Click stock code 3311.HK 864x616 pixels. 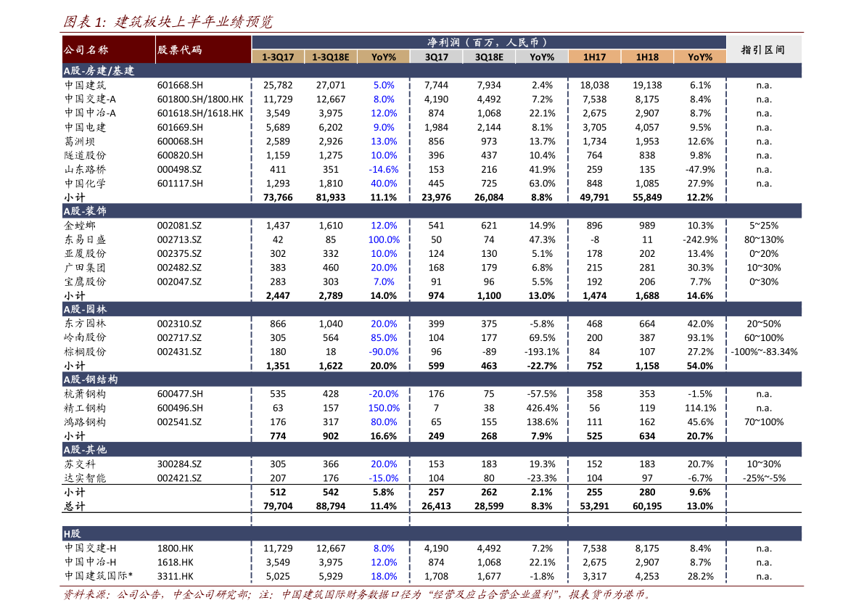pos(176,576)
